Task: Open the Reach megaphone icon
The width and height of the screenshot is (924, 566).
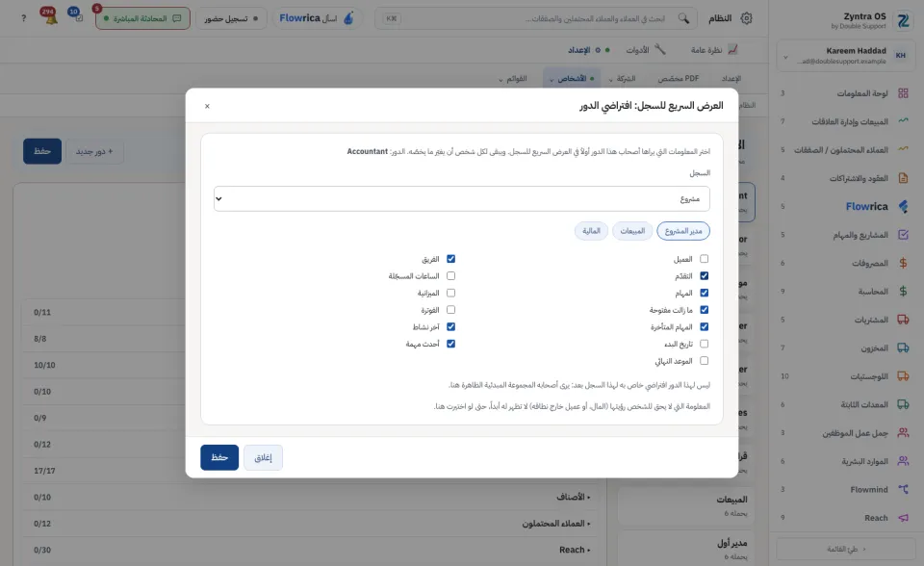Action: click(x=903, y=518)
